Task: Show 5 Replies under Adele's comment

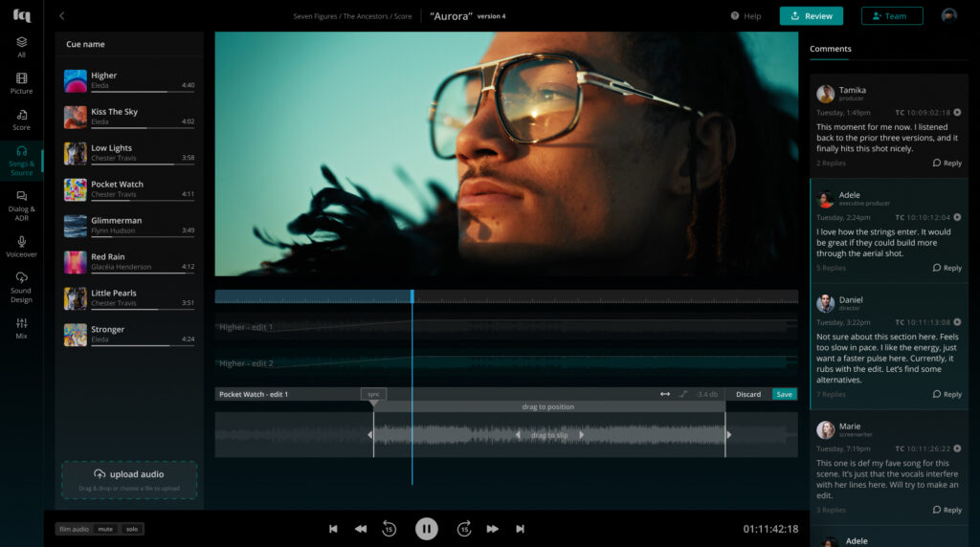Action: [x=831, y=269]
